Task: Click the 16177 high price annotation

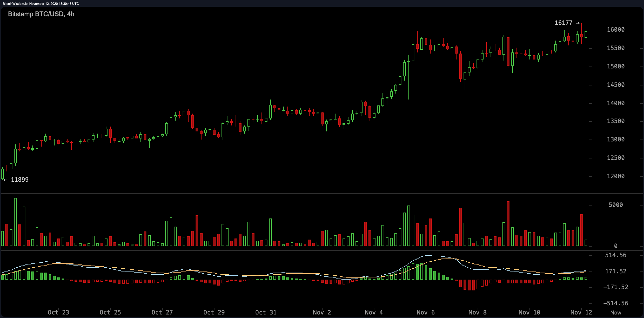Action: click(x=567, y=23)
